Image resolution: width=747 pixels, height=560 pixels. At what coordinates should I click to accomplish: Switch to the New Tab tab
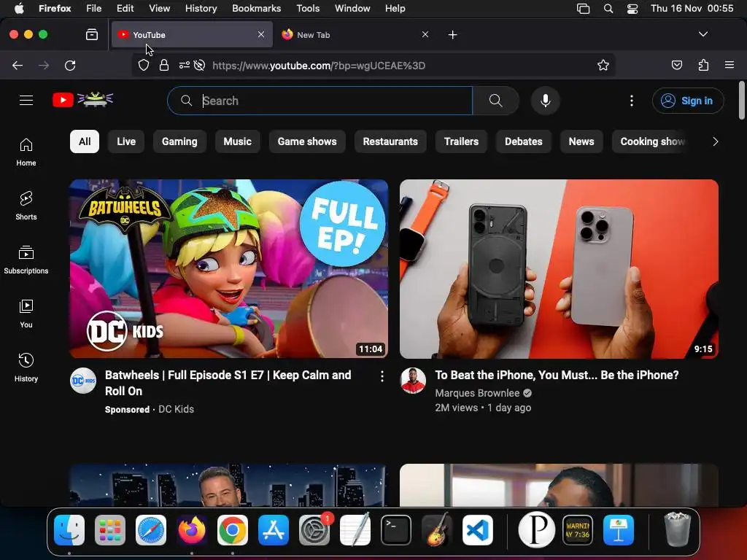[355, 34]
